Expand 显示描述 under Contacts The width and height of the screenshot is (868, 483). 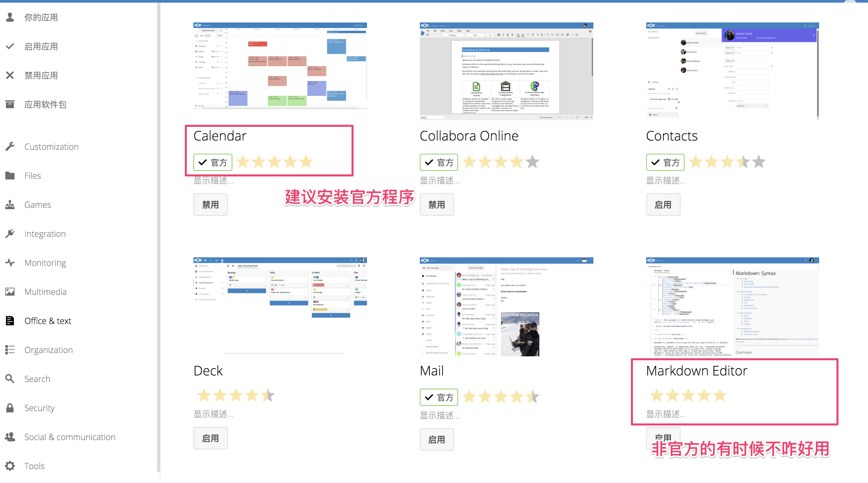pyautogui.click(x=666, y=180)
